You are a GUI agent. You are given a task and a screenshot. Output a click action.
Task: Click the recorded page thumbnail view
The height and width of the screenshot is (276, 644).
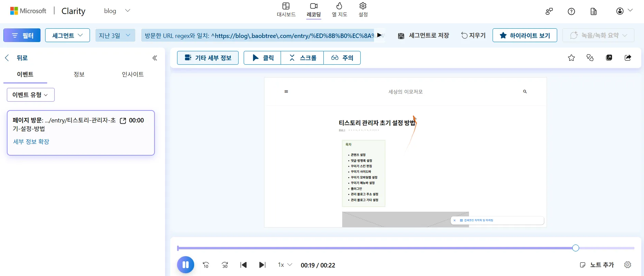405,152
